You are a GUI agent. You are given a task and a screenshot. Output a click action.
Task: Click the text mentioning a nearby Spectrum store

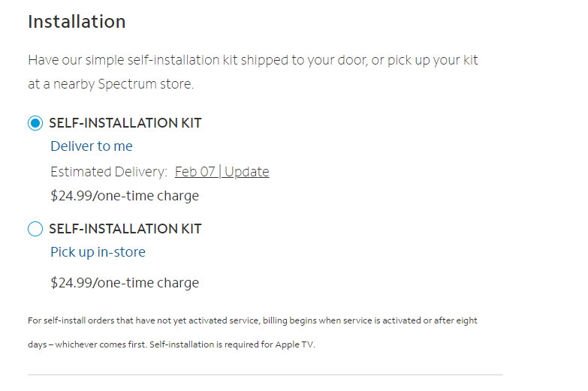pos(110,84)
